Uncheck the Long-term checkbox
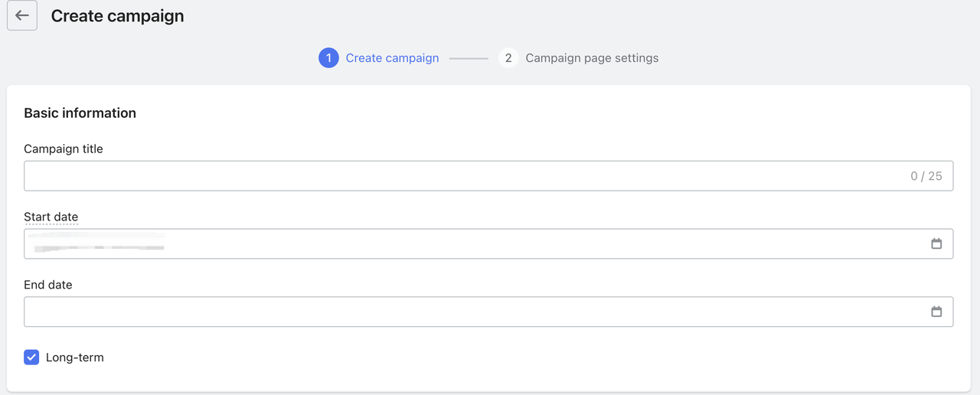The height and width of the screenshot is (395, 980). pos(31,357)
